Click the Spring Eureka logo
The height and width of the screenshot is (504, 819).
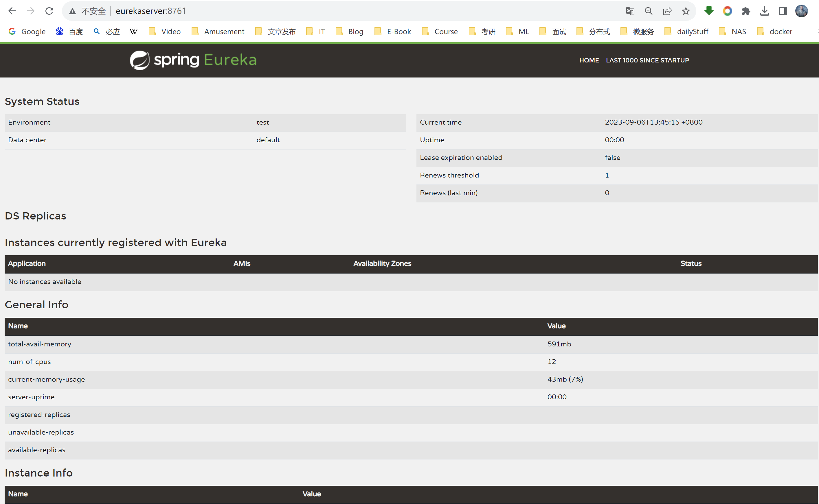click(193, 60)
